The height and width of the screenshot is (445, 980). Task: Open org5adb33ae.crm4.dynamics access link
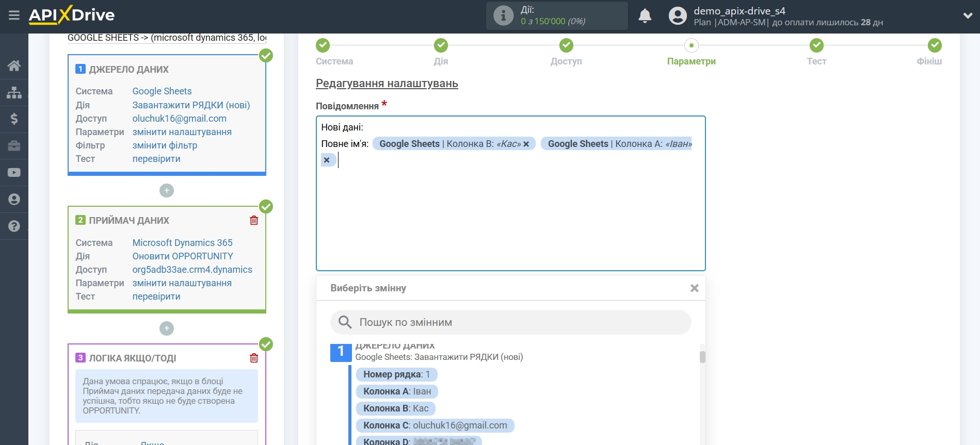click(x=192, y=269)
